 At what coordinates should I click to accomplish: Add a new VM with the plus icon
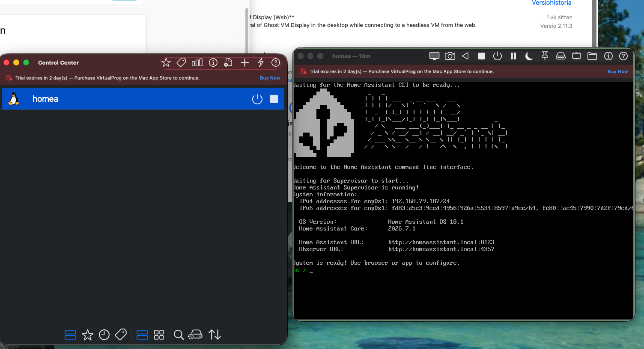click(244, 63)
